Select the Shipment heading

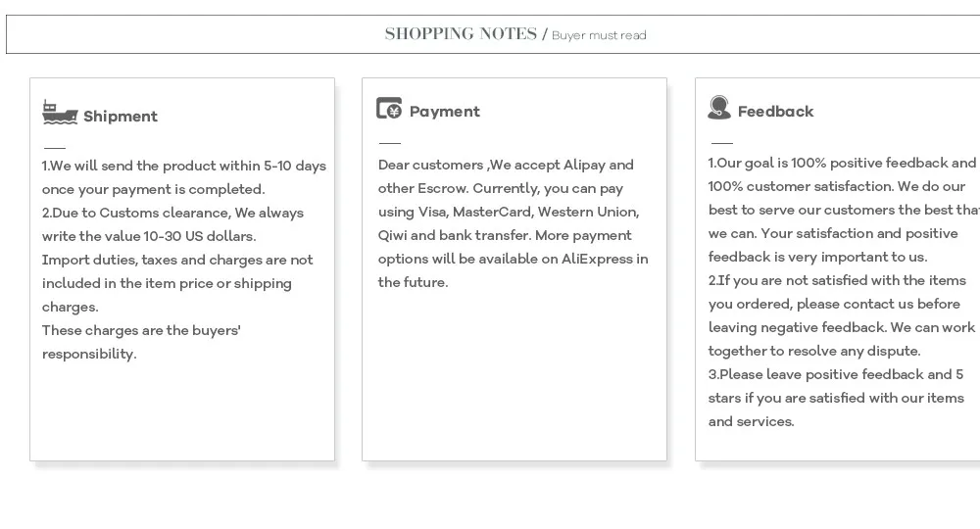[121, 117]
